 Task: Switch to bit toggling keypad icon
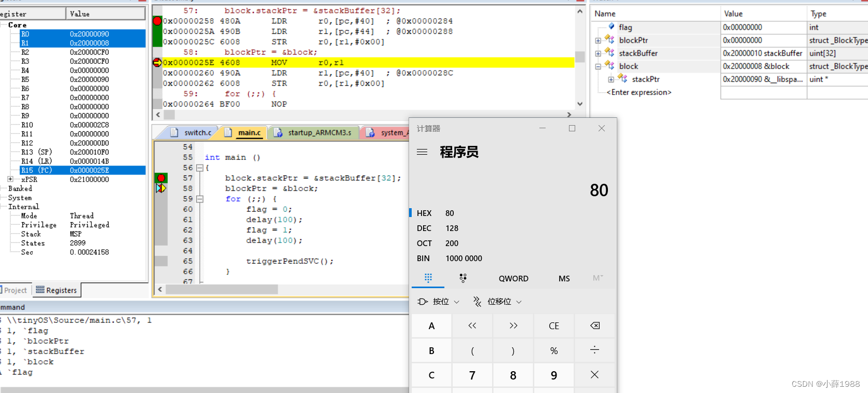click(x=463, y=278)
